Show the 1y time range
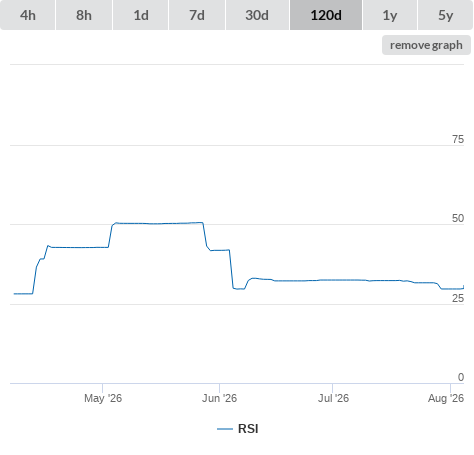 (x=390, y=15)
